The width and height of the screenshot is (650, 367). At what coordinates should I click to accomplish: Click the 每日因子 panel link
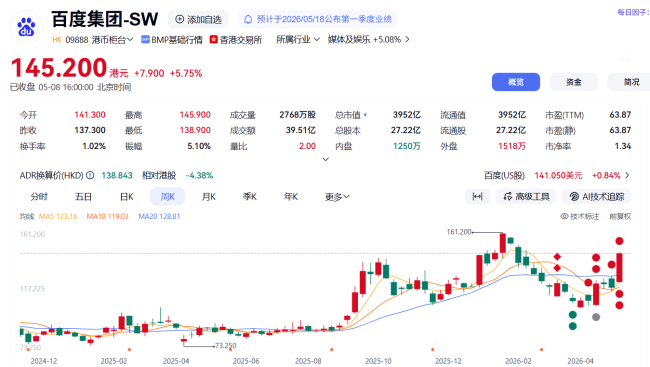[633, 12]
